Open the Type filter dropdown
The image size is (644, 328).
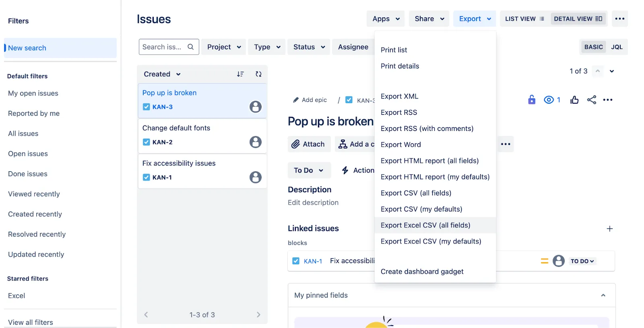tap(267, 47)
